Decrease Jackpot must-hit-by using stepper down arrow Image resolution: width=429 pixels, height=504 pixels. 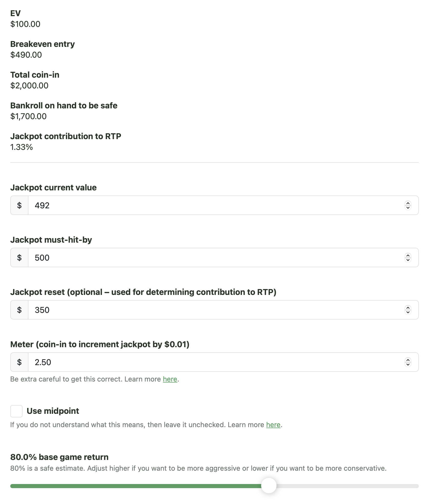[408, 260]
